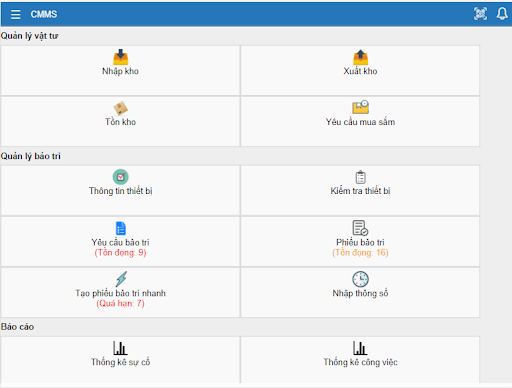Image resolution: width=512 pixels, height=388 pixels.
Task: Click the "Báo cáo" section heading
Action: [x=17, y=327]
